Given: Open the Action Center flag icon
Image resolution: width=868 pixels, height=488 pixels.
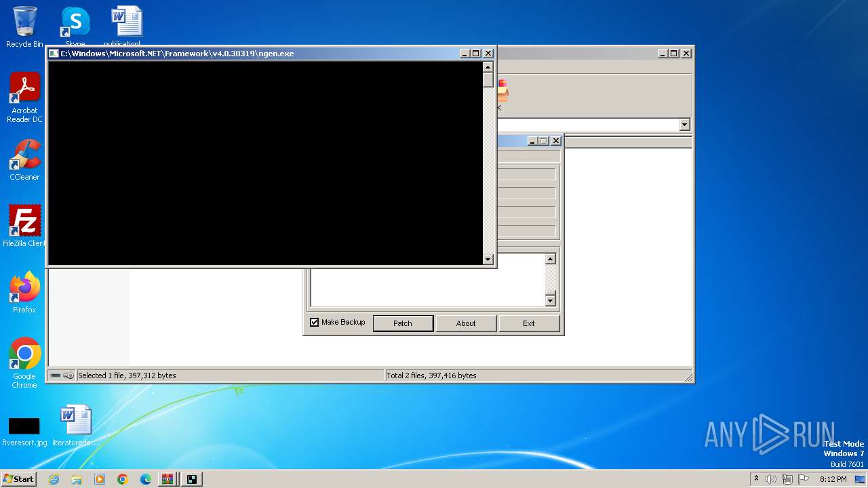Looking at the screenshot, I should pos(803,479).
